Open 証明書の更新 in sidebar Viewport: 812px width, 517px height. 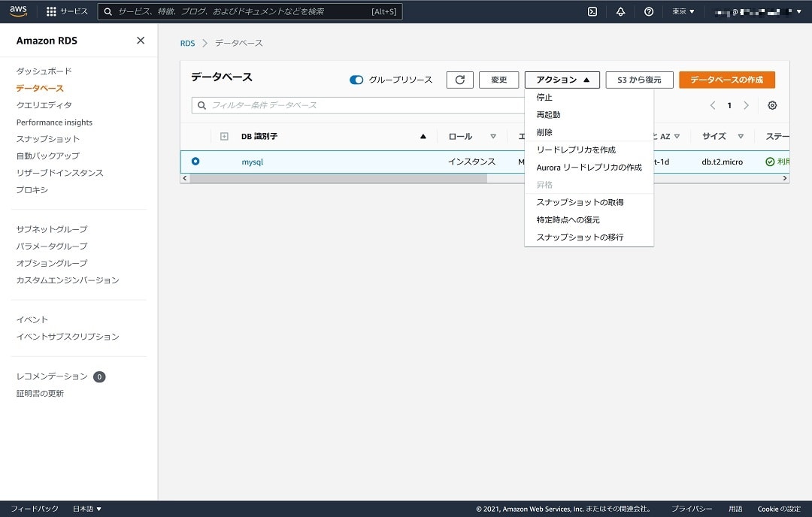click(x=40, y=393)
